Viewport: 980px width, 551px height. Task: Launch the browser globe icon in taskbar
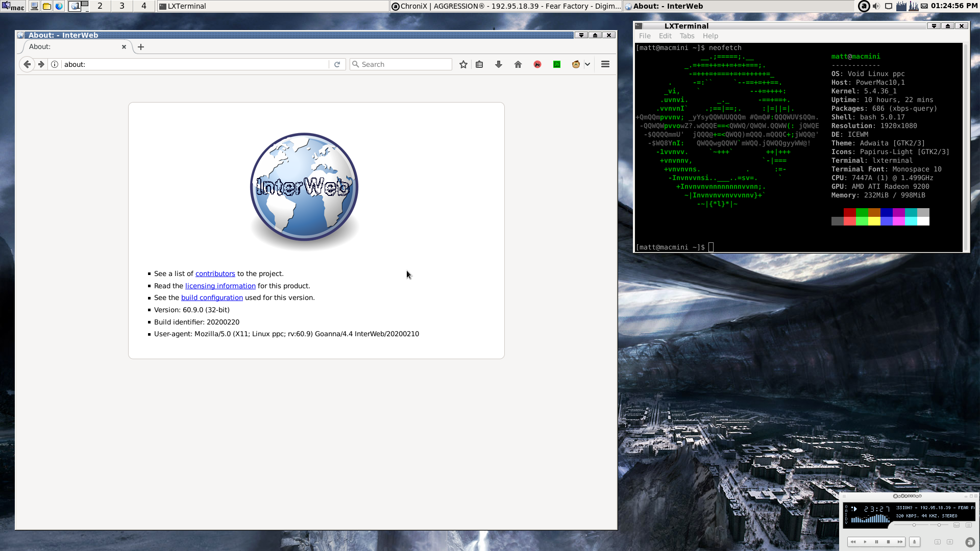coord(59,6)
